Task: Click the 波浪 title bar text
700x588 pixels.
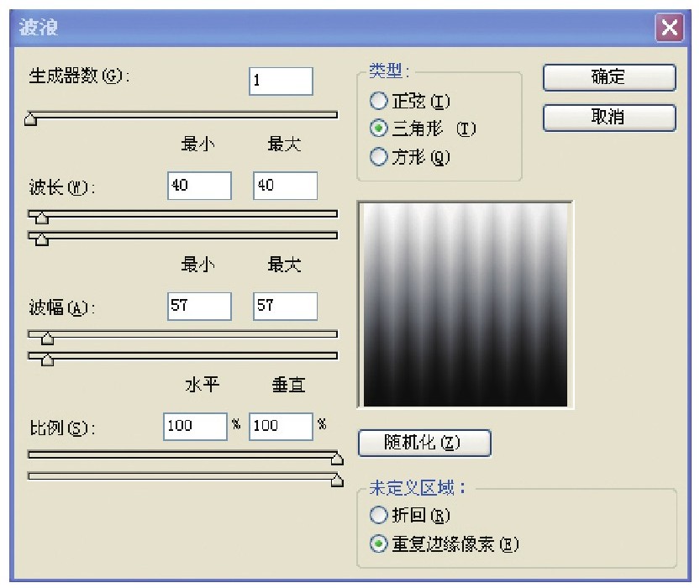Action: tap(39, 28)
